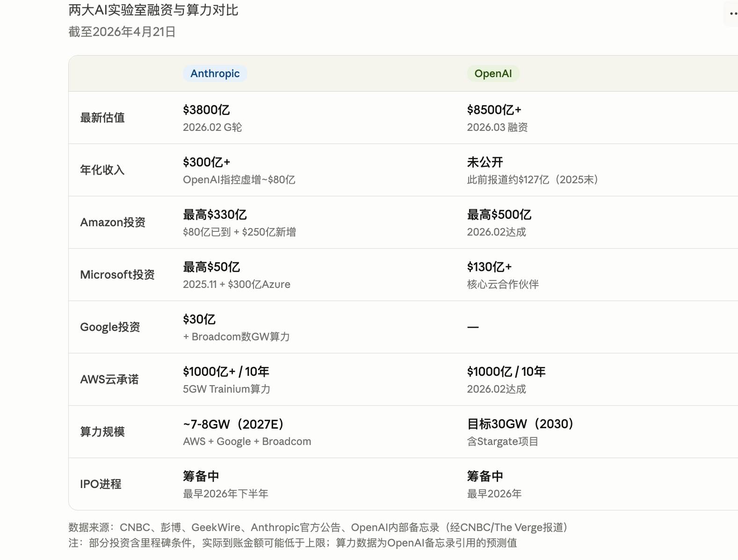The height and width of the screenshot is (560, 738).
Task: Select the note 此前报道约$127亿（2025末）
Action: [x=533, y=179]
